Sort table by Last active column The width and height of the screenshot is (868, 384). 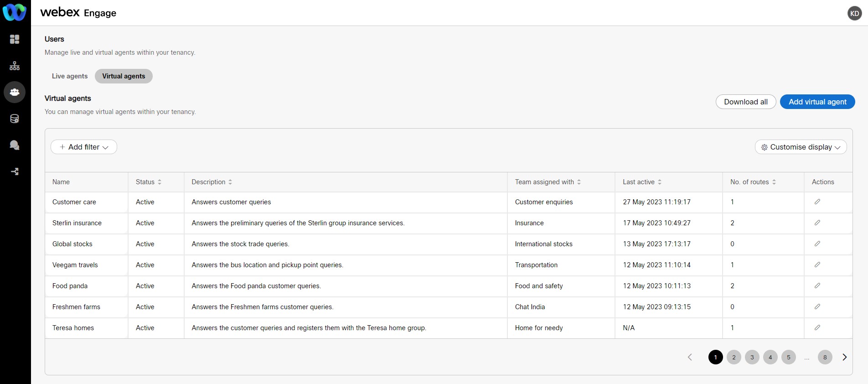660,182
